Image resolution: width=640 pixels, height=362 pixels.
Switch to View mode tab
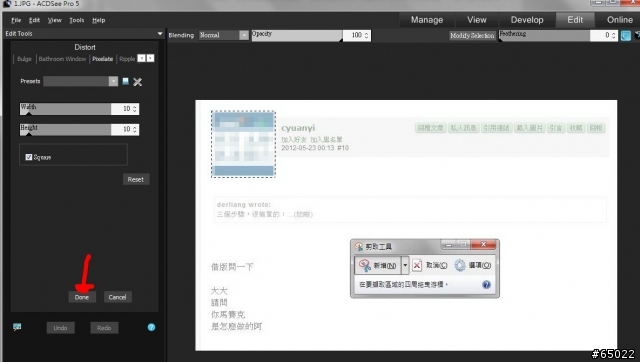pyautogui.click(x=477, y=20)
